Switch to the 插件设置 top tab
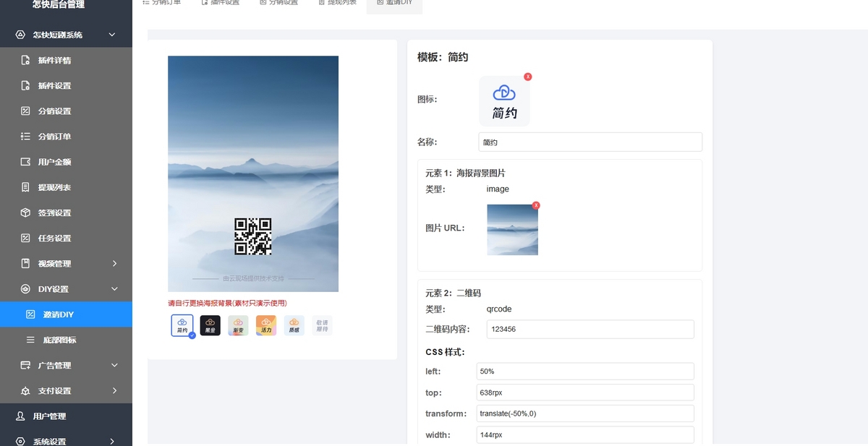This screenshot has height=446, width=868. pyautogui.click(x=220, y=4)
